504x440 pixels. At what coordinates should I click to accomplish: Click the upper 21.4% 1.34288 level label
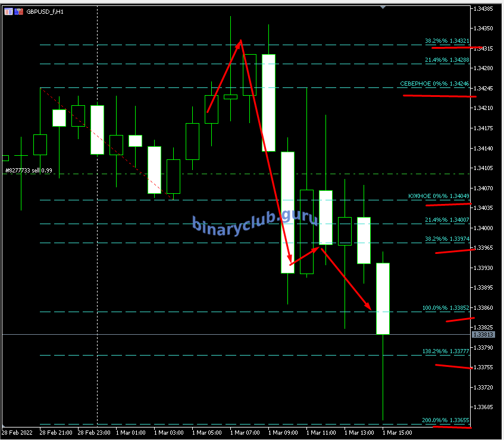click(446, 60)
